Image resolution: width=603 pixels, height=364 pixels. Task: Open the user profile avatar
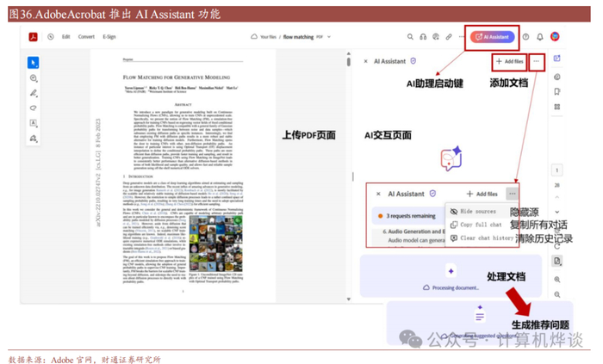tap(555, 36)
